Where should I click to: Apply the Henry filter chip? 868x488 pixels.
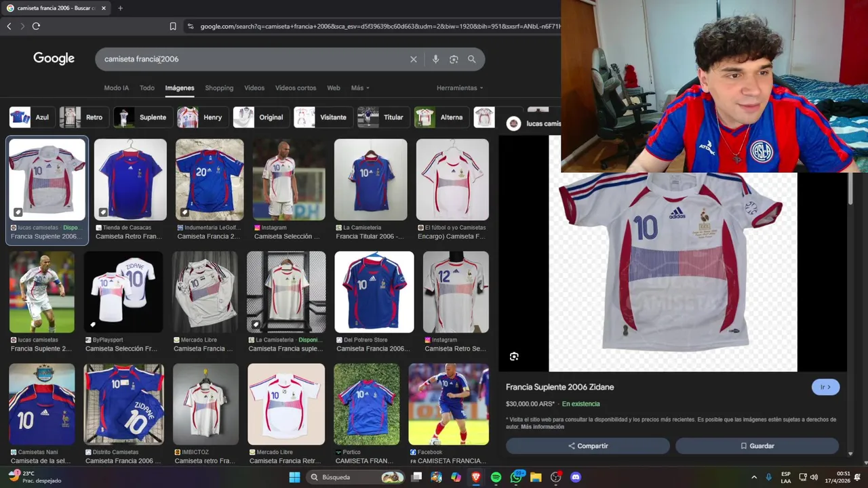tap(201, 117)
